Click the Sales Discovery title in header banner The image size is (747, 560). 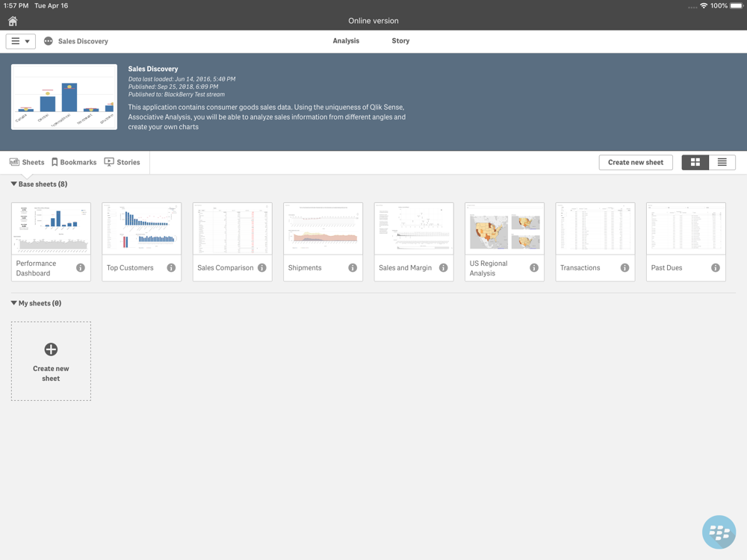coord(153,69)
